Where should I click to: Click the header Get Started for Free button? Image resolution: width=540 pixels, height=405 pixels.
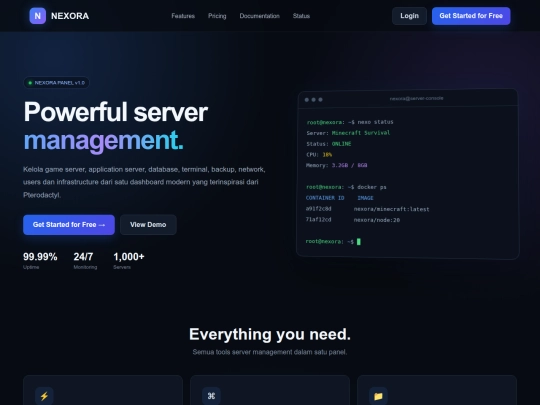(471, 16)
